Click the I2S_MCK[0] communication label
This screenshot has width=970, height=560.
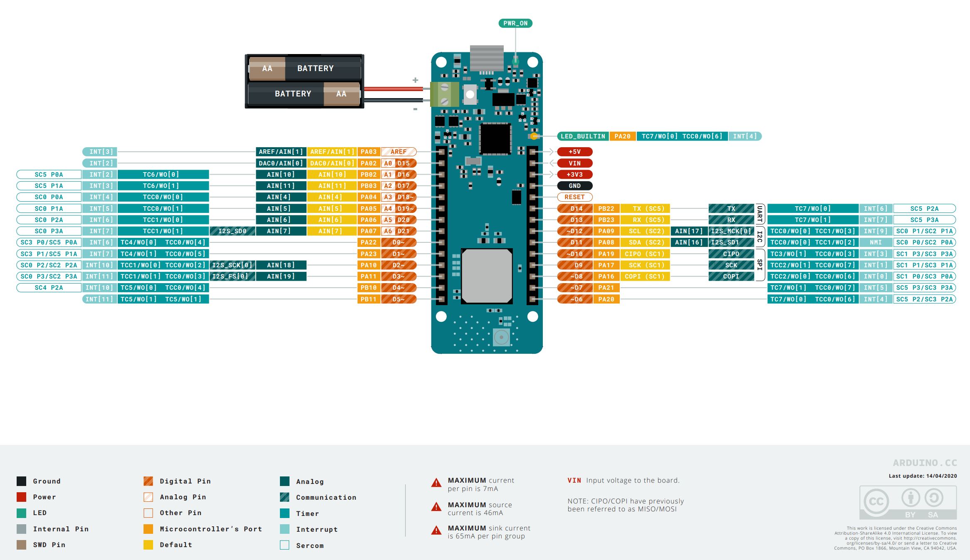(731, 231)
